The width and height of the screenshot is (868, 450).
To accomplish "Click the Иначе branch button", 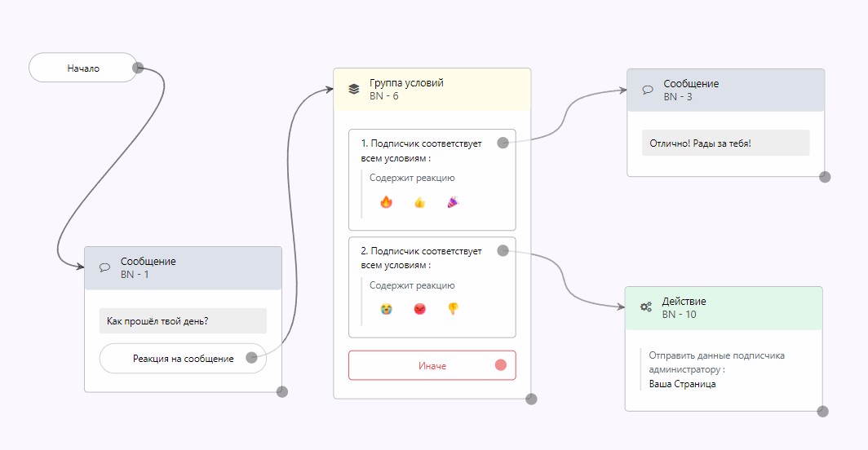I will coord(432,366).
